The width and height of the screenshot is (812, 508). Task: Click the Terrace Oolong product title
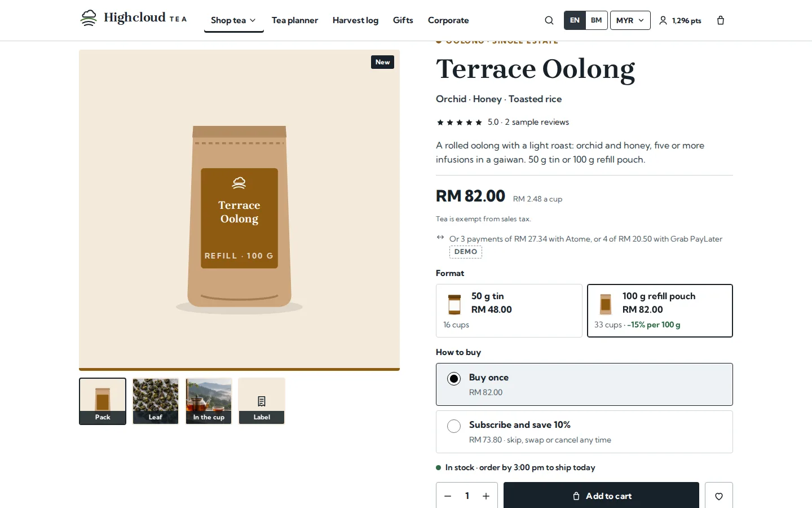[535, 69]
